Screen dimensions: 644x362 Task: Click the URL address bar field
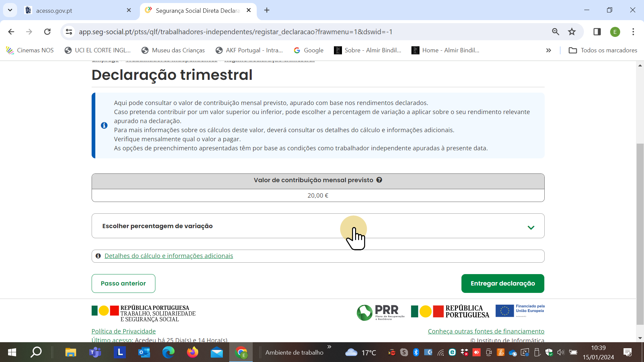click(302, 32)
